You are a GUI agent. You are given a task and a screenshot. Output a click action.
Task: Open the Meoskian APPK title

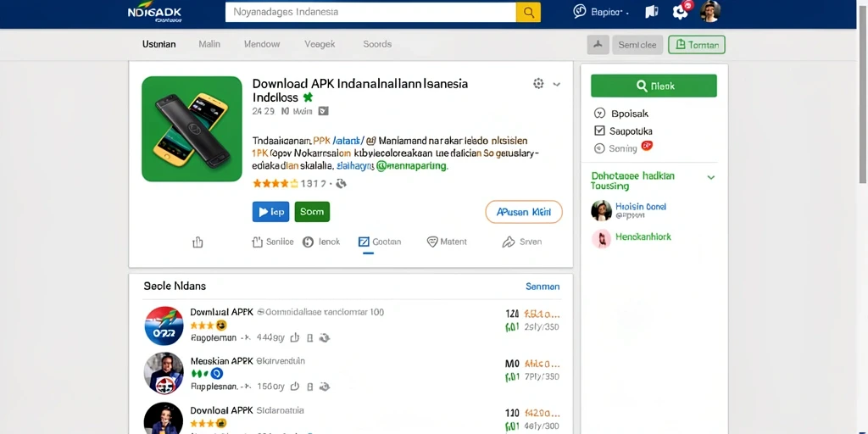click(x=222, y=361)
